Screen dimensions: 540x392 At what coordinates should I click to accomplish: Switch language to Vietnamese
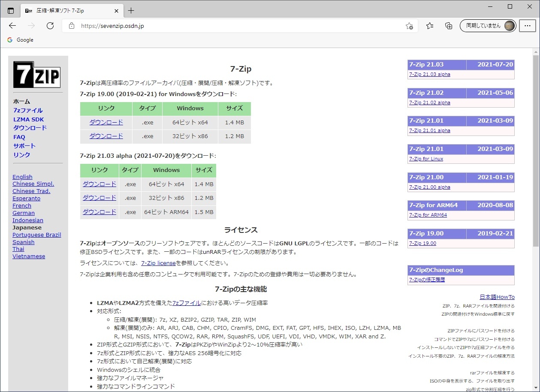pyautogui.click(x=29, y=256)
